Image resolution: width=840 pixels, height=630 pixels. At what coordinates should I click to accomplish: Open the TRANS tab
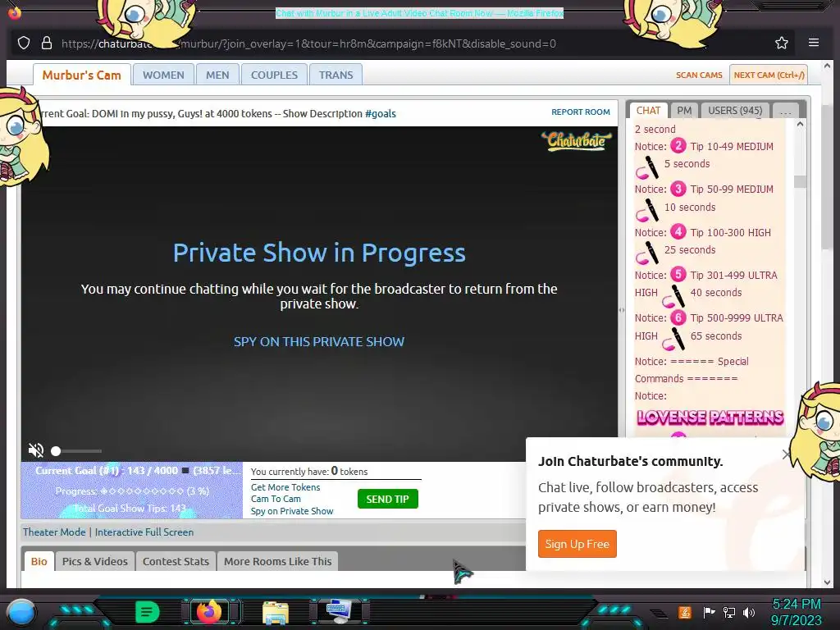click(x=336, y=75)
